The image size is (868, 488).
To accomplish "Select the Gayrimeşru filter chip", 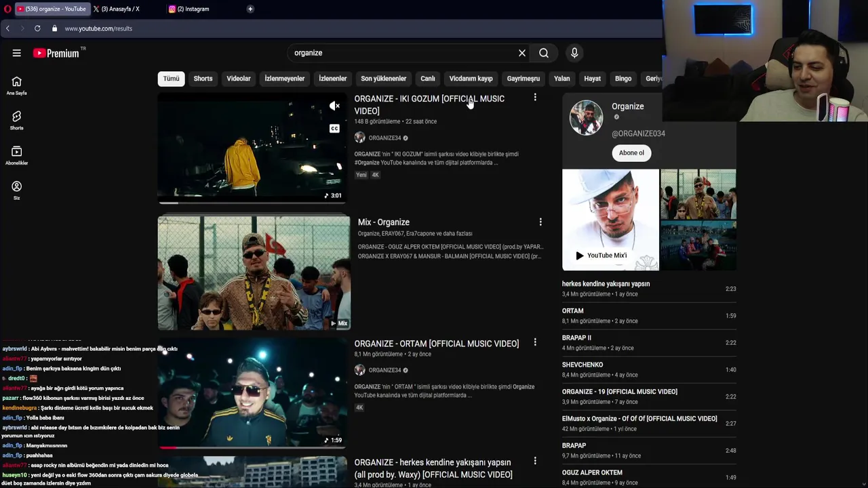I will (524, 79).
